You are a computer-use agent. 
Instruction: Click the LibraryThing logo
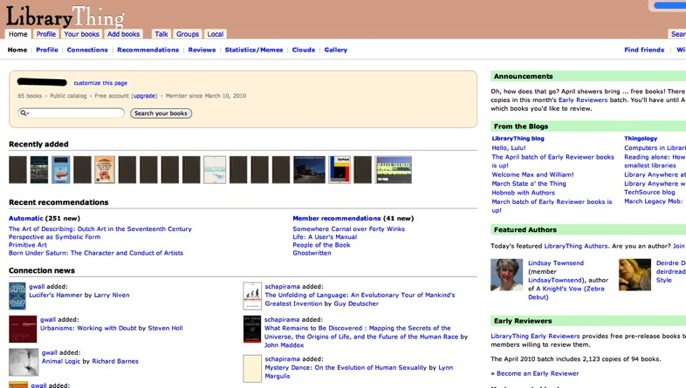pyautogui.click(x=65, y=17)
